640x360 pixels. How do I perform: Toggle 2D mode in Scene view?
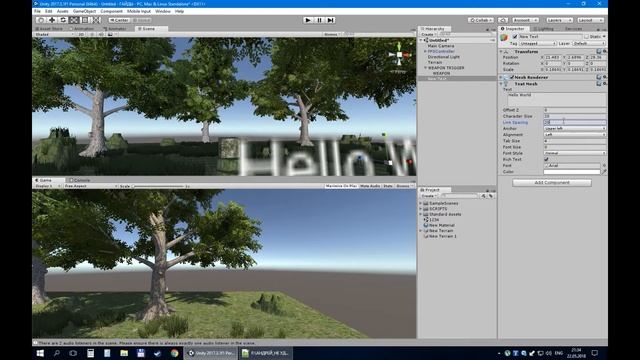point(81,35)
